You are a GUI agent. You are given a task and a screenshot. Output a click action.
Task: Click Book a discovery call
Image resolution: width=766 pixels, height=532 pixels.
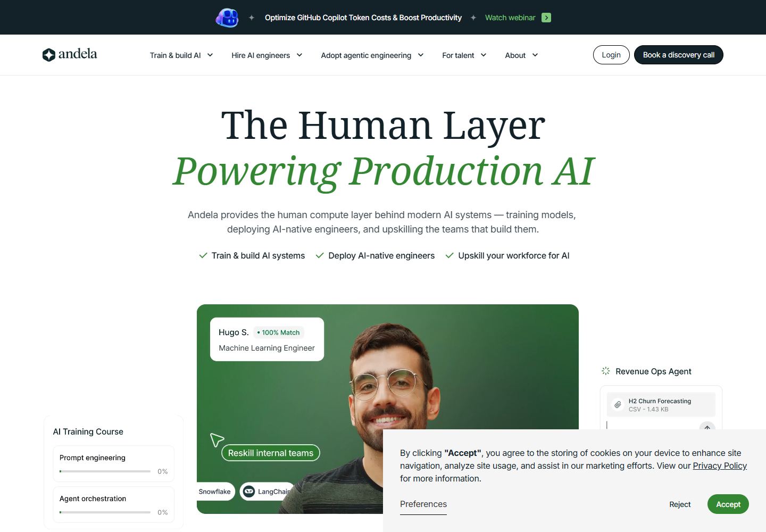pos(679,55)
